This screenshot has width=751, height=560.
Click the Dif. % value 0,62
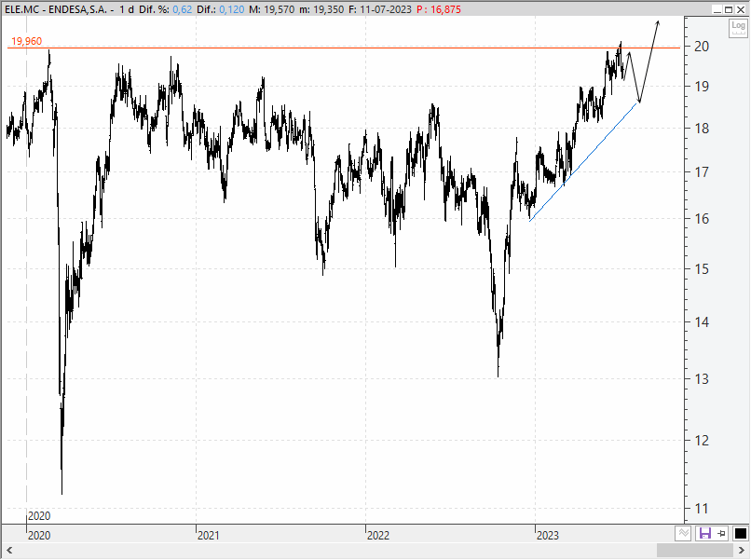(183, 9)
